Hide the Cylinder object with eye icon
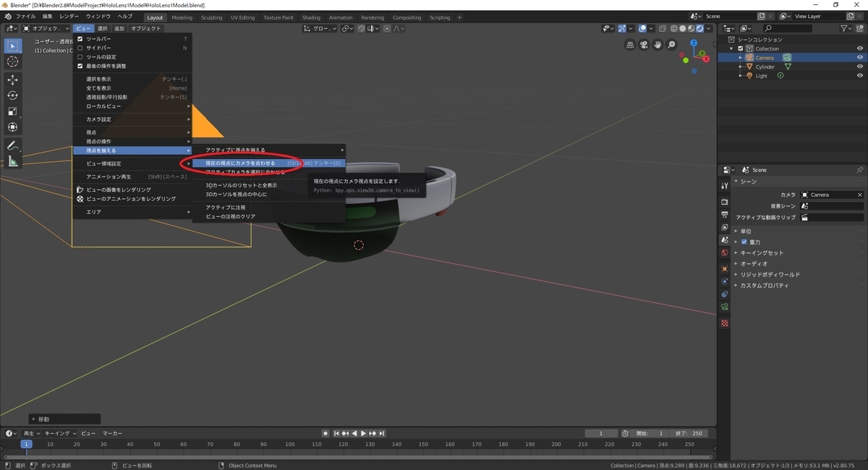The height and width of the screenshot is (470, 868). (x=860, y=67)
